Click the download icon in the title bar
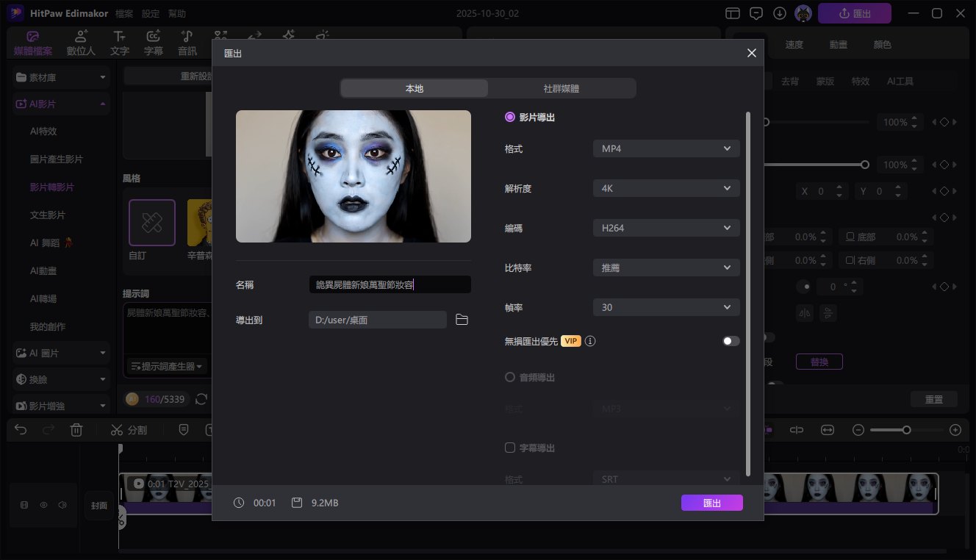This screenshot has height=560, width=976. tap(780, 12)
